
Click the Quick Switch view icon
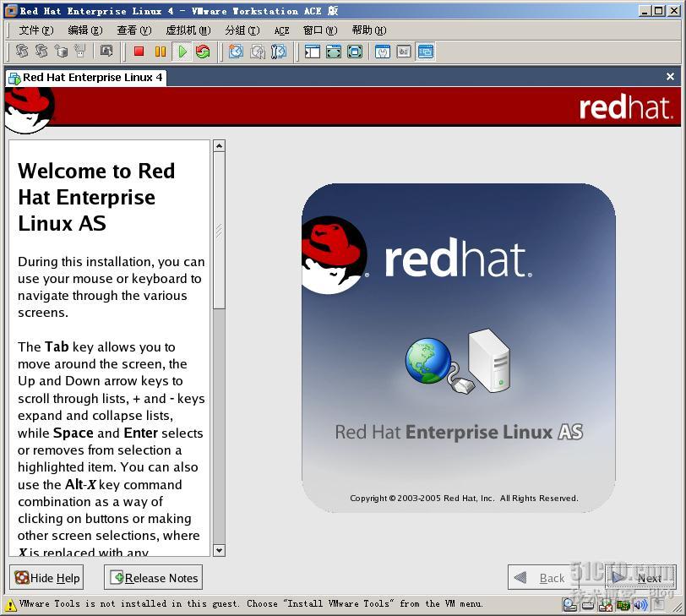tap(334, 52)
